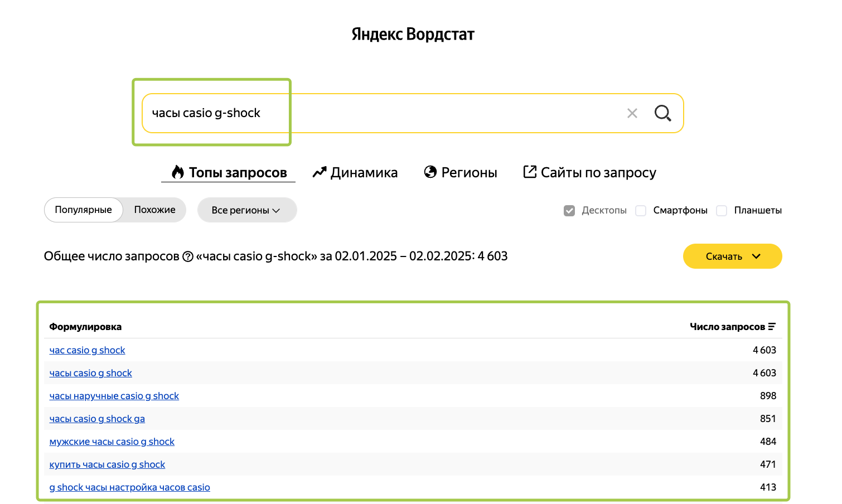
Task: Click the magnifying glass search icon
Action: coord(662,113)
